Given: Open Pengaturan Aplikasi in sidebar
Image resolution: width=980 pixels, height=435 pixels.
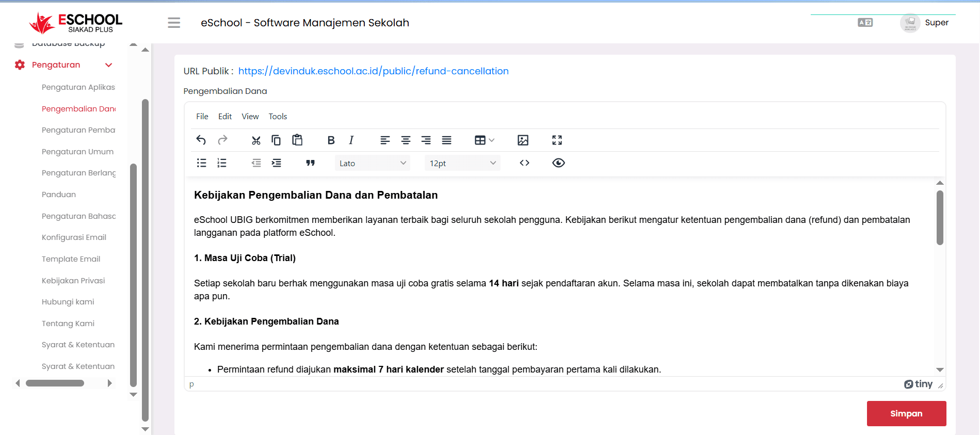Looking at the screenshot, I should (x=78, y=87).
